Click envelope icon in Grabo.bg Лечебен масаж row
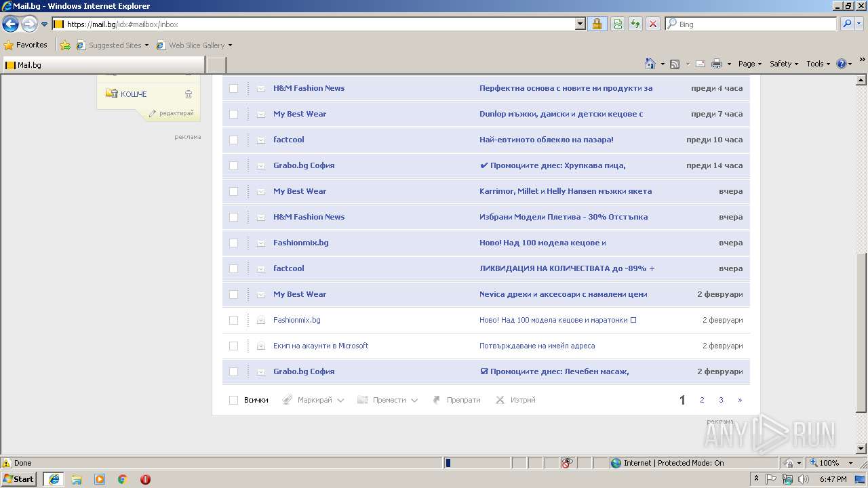Screen dimensions: 868x488 click(x=261, y=371)
